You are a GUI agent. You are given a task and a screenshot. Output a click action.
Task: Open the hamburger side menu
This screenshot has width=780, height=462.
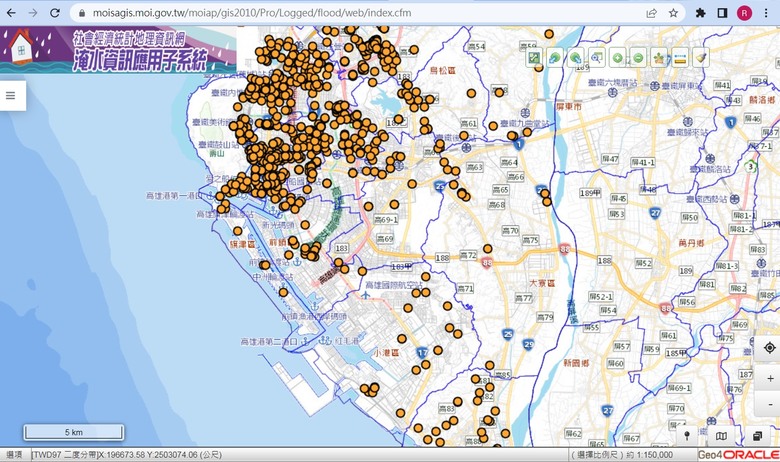[10, 95]
